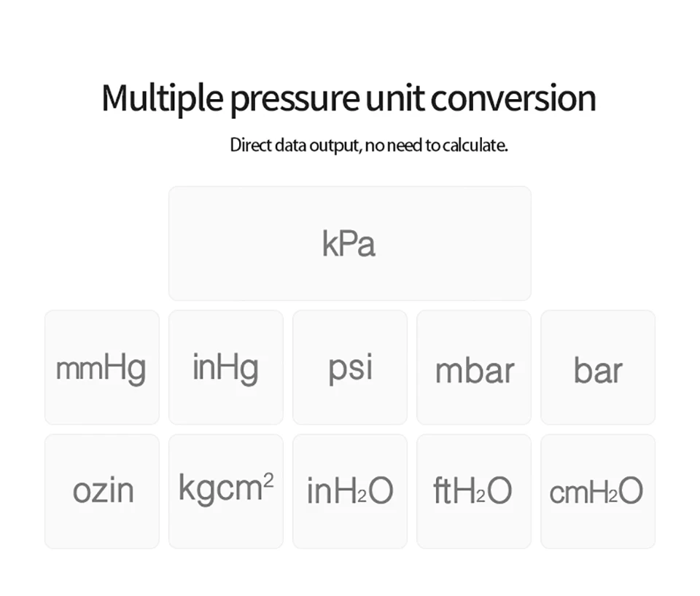The height and width of the screenshot is (596, 700).
Task: Click the word 'unit' in the heading
Action: tap(394, 98)
